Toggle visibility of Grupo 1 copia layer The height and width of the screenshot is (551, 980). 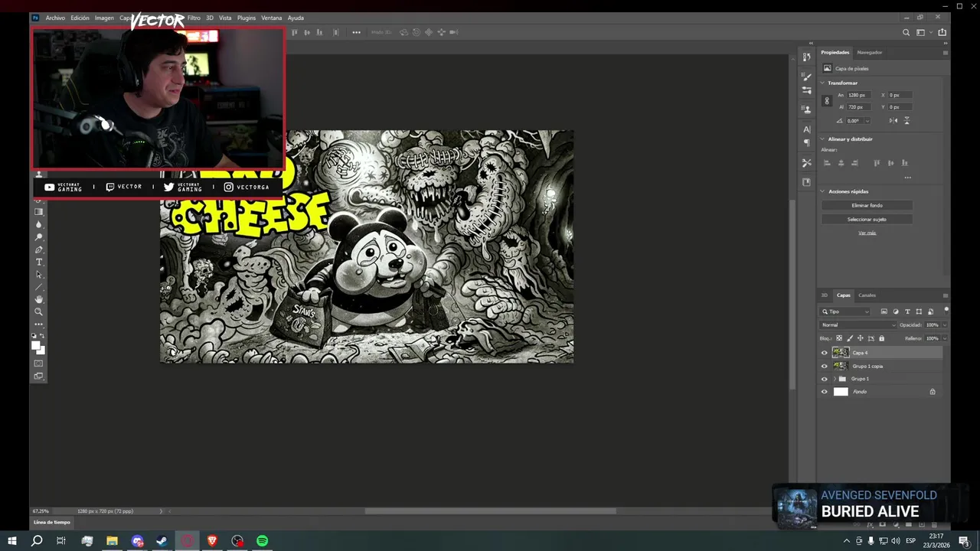point(825,366)
